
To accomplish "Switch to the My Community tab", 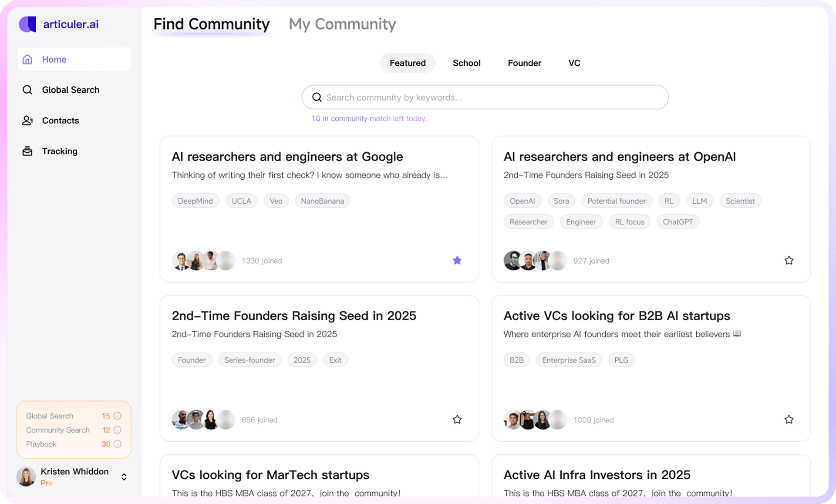I will click(342, 24).
